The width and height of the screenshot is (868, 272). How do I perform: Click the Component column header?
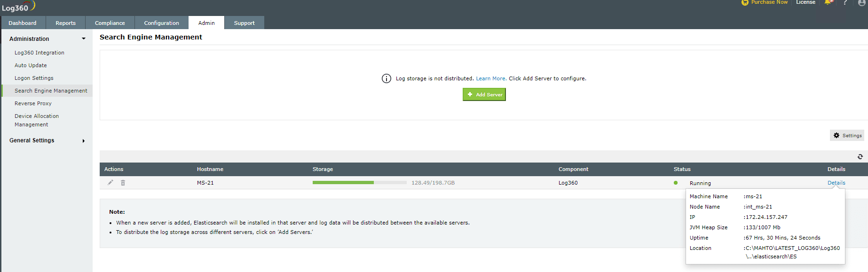tap(573, 169)
